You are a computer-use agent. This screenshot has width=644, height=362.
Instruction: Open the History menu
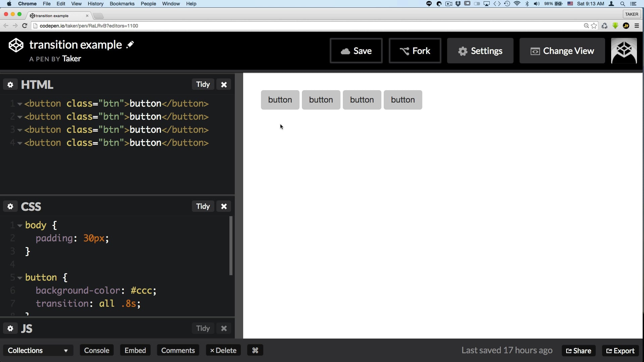(x=95, y=4)
